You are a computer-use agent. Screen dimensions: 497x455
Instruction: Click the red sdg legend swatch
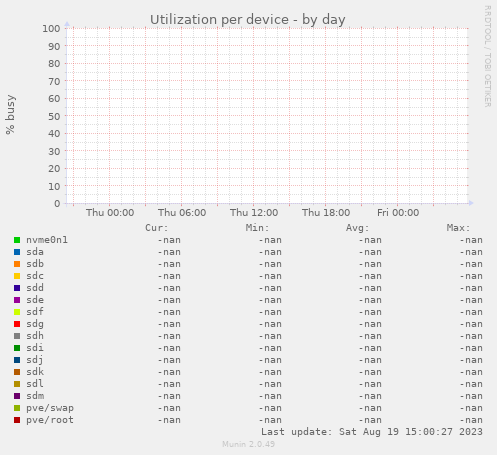(x=17, y=324)
